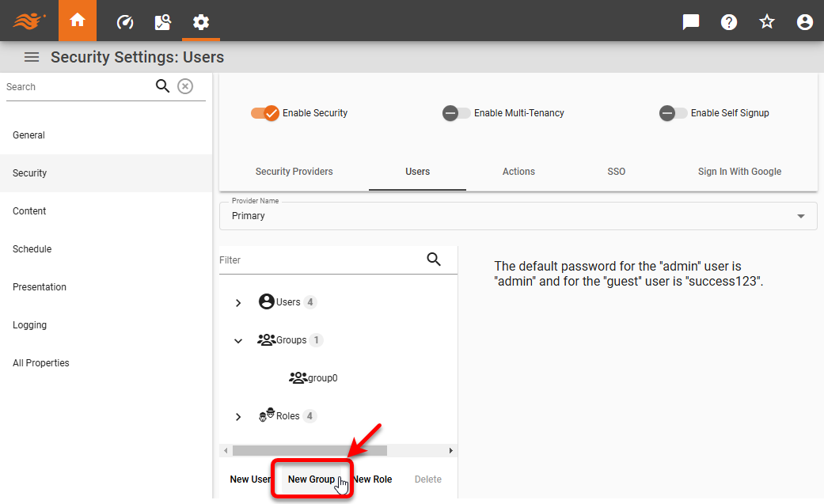Select group0 in the tree
The height and width of the screenshot is (504, 824).
pyautogui.click(x=320, y=377)
